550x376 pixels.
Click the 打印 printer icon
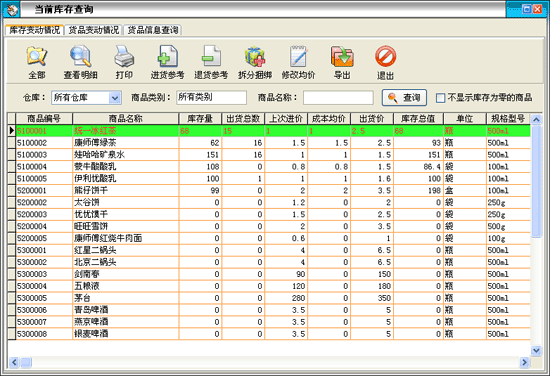pos(124,56)
